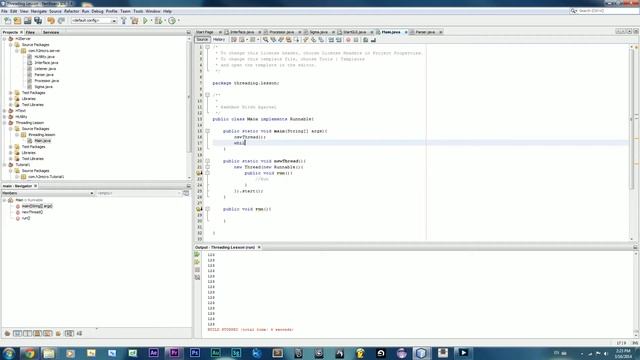Click the search field in the top right
The height and width of the screenshot is (360, 640).
pos(605,11)
